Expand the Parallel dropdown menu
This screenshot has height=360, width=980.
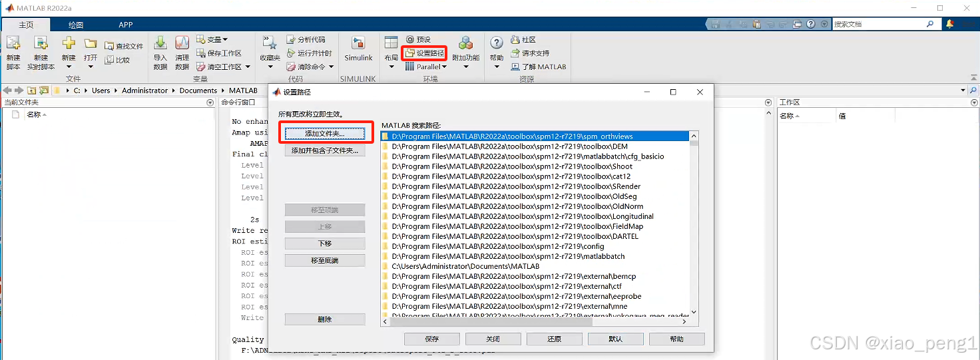[444, 67]
